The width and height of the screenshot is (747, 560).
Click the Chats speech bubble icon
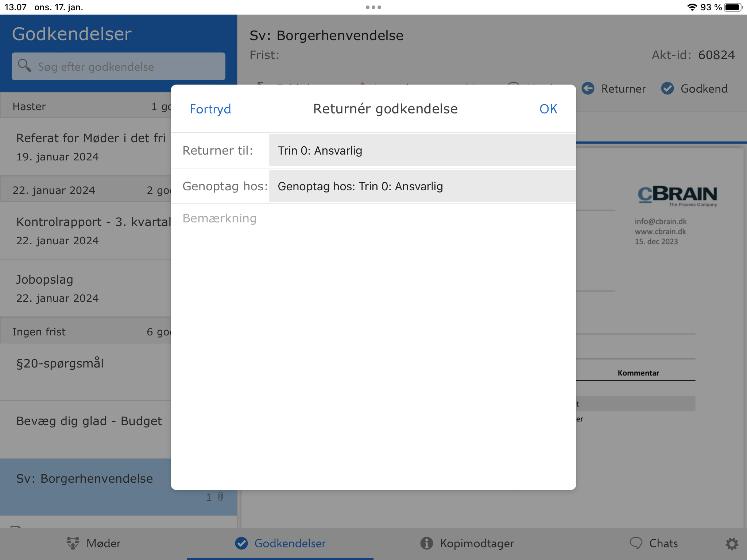point(636,543)
